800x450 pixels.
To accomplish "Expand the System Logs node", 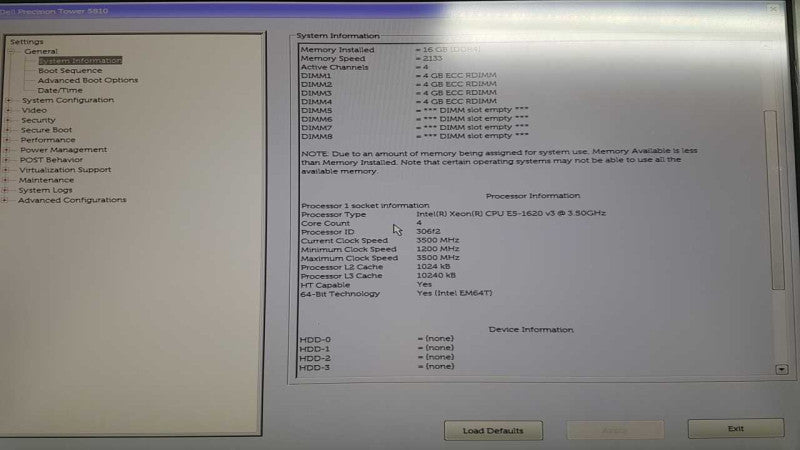I will pos(5,190).
